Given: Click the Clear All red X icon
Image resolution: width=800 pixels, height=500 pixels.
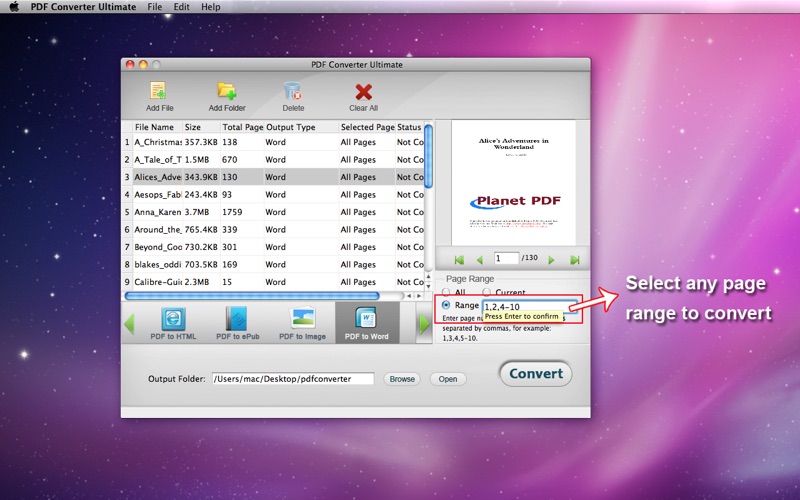Looking at the screenshot, I should coord(363,91).
